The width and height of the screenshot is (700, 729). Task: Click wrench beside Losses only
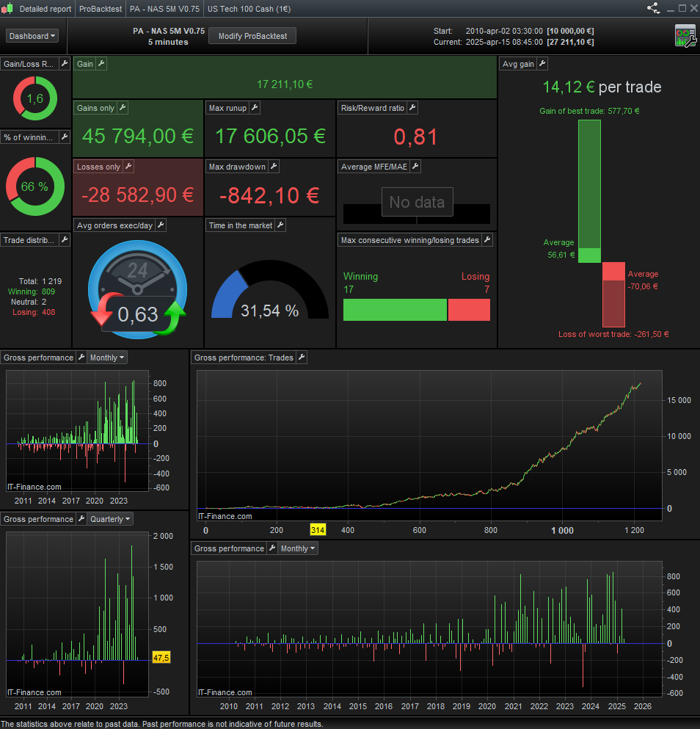[x=128, y=167]
